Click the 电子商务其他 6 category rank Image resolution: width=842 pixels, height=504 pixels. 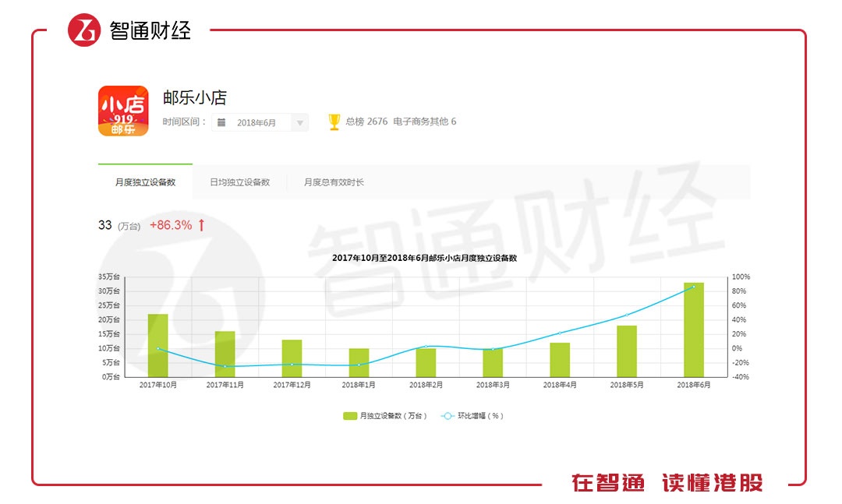[424, 122]
